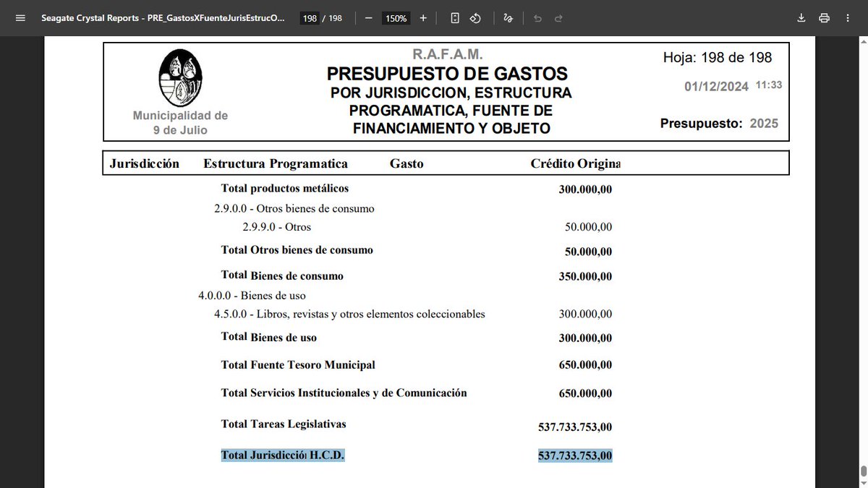
Task: Click the Presupuesto: 2025 label
Action: tap(719, 124)
